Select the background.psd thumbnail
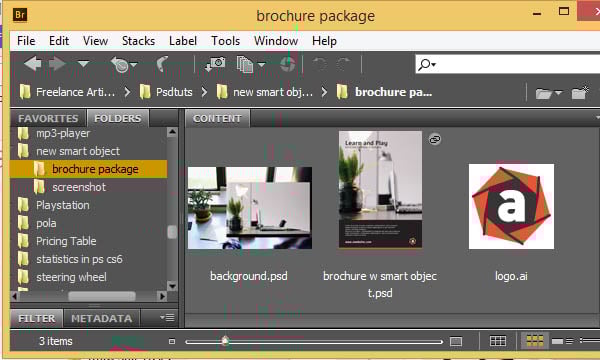 click(249, 208)
